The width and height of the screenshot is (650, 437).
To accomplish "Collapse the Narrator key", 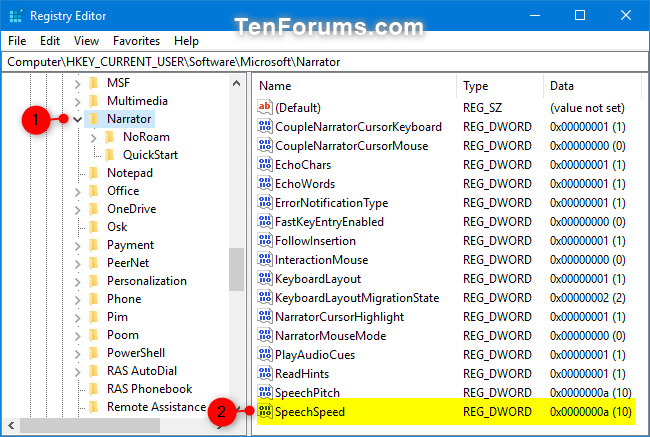I will (x=78, y=119).
